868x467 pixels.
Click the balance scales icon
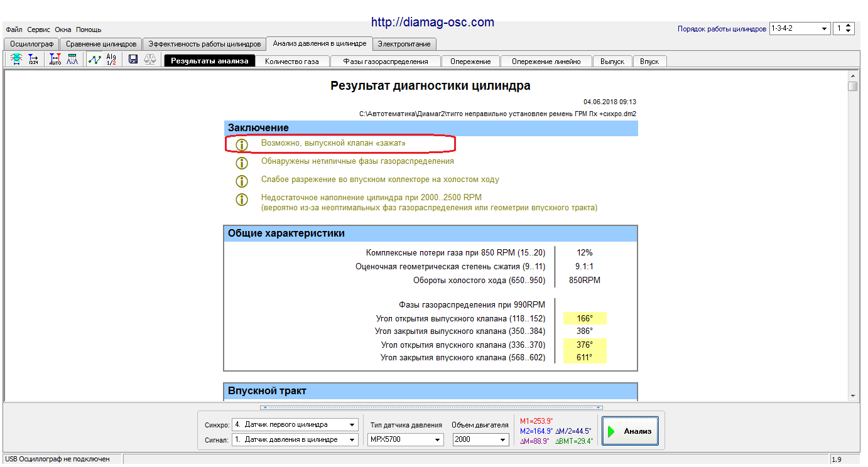click(x=151, y=60)
